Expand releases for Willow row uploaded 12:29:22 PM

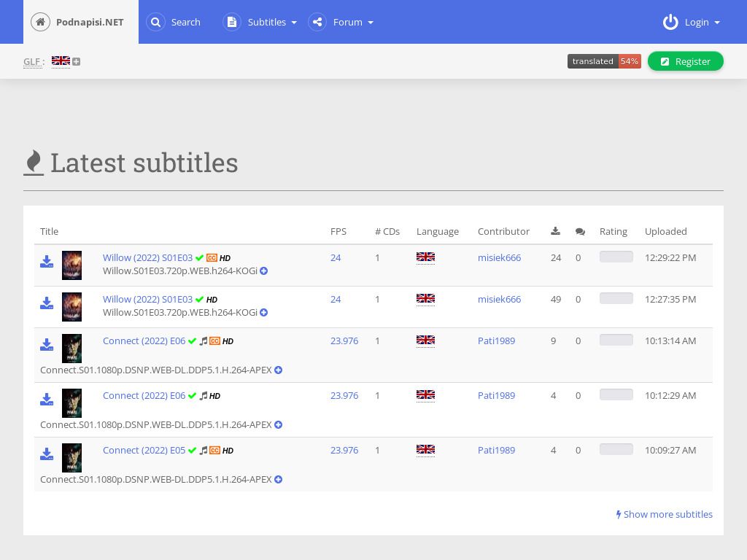[263, 271]
